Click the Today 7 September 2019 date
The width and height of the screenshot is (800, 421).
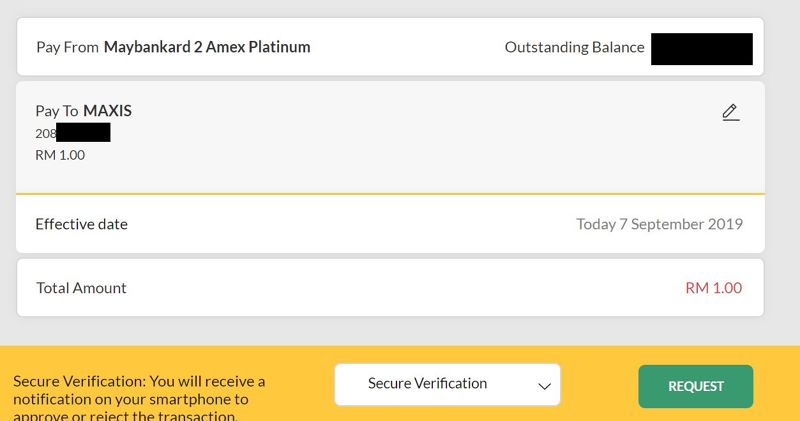pyautogui.click(x=659, y=224)
